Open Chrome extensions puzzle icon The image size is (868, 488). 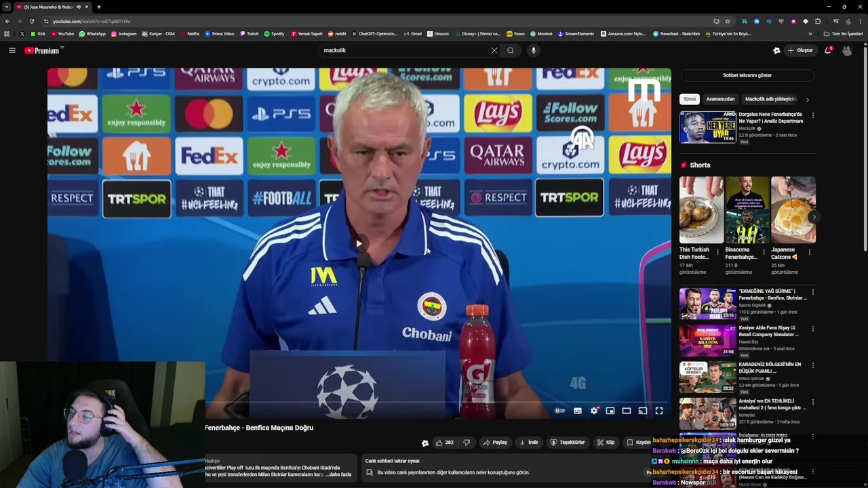coord(818,21)
